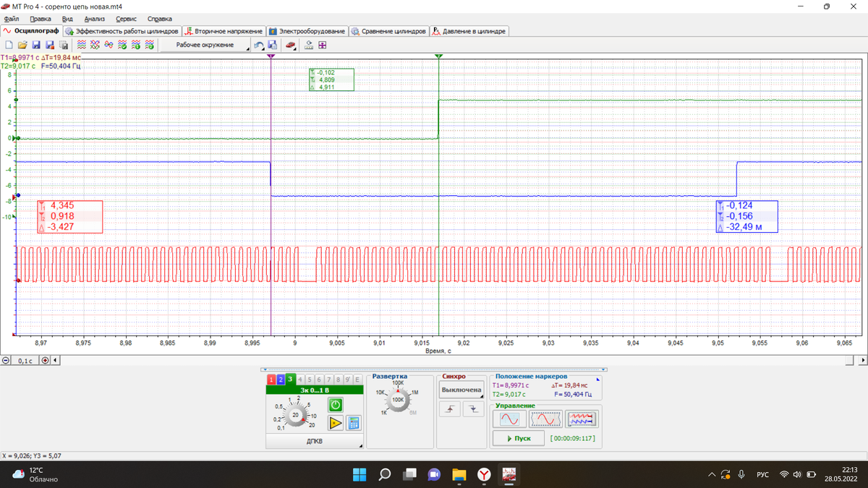Select dotted-border sine waveform mode

pyautogui.click(x=545, y=419)
